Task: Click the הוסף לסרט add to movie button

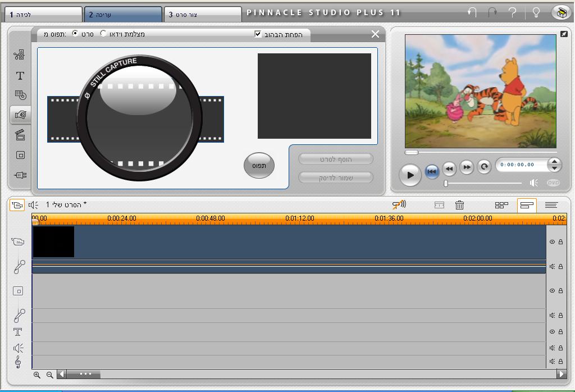Action: click(x=336, y=159)
